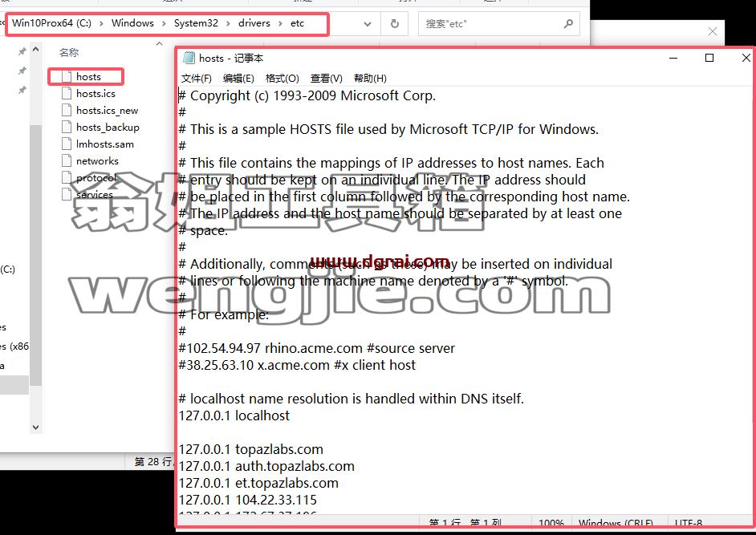Image resolution: width=756 pixels, height=535 pixels.
Task: Open the File (文件) menu in Notepad
Action: click(x=197, y=79)
